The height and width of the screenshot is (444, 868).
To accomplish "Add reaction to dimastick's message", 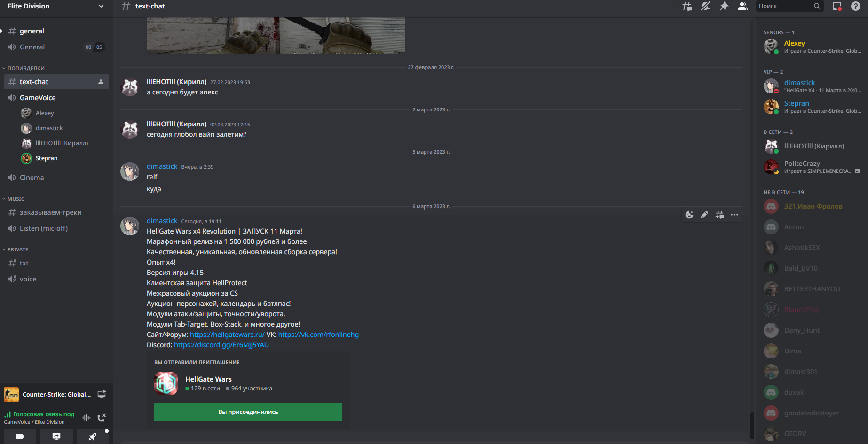I will [x=689, y=215].
